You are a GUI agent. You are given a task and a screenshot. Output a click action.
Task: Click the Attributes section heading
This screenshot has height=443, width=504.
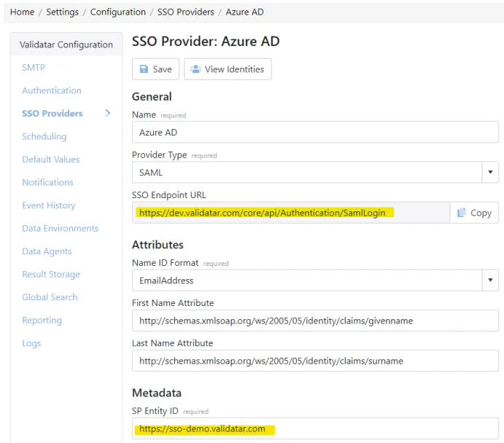click(158, 245)
